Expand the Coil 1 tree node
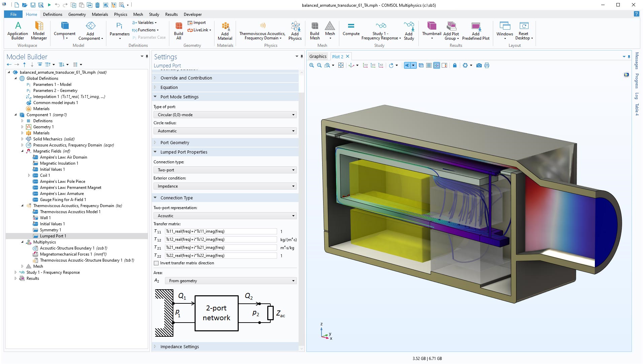 click(29, 175)
